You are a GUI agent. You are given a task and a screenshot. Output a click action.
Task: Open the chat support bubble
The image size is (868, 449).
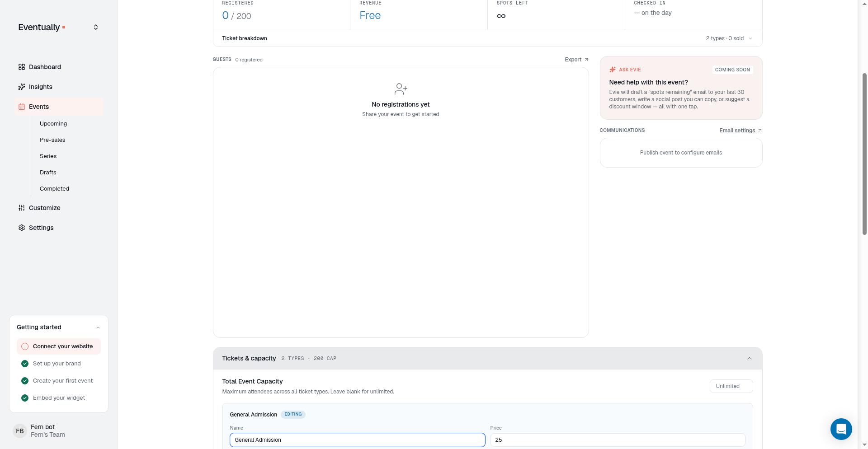[x=841, y=429]
